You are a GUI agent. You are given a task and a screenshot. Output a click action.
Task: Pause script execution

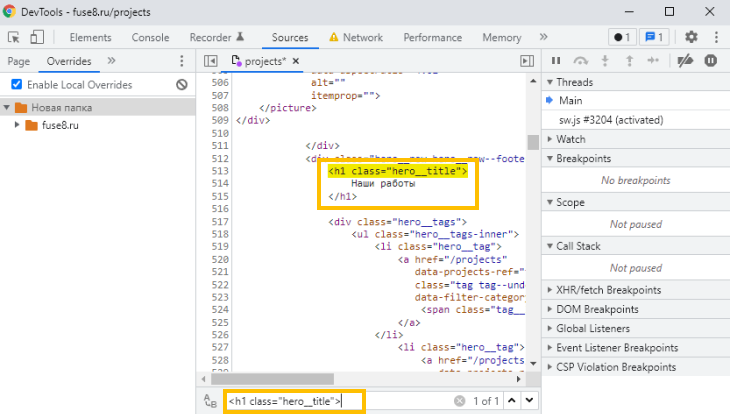coord(556,61)
